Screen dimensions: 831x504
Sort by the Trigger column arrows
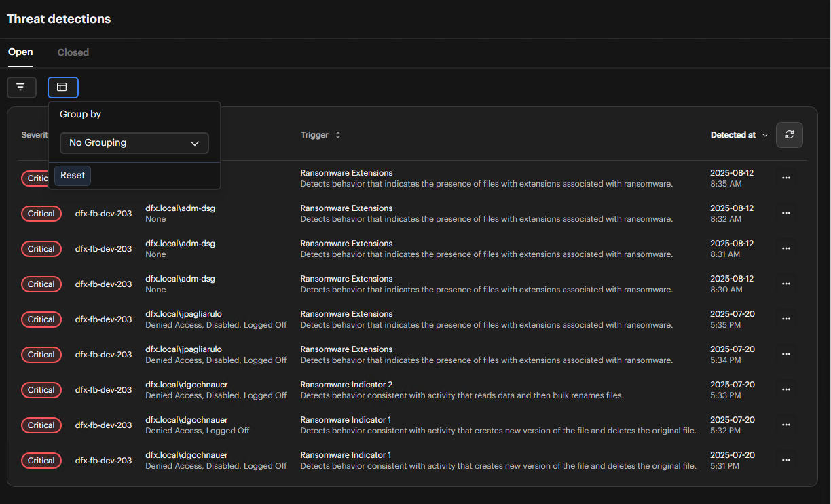pyautogui.click(x=338, y=135)
